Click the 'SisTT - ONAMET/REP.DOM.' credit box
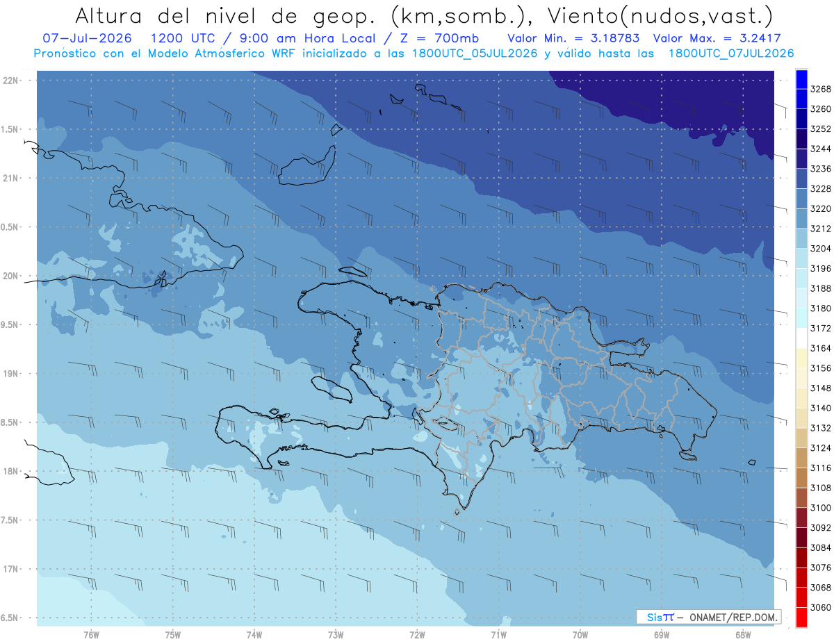Screen dimensions: 834x644 (x=708, y=617)
